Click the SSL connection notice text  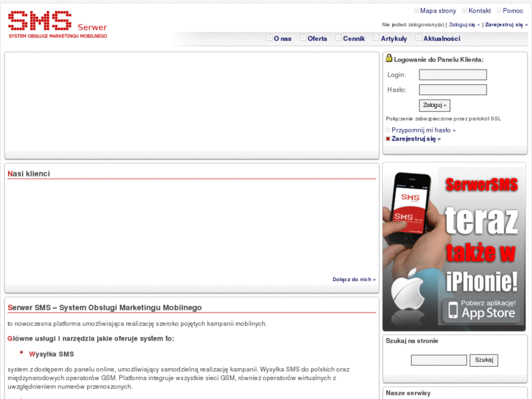coord(443,119)
